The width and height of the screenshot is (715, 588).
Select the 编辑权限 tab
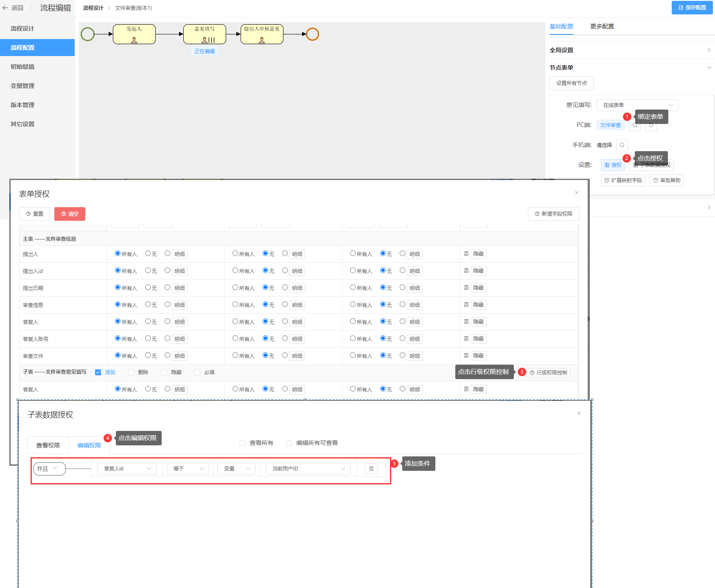pos(89,445)
